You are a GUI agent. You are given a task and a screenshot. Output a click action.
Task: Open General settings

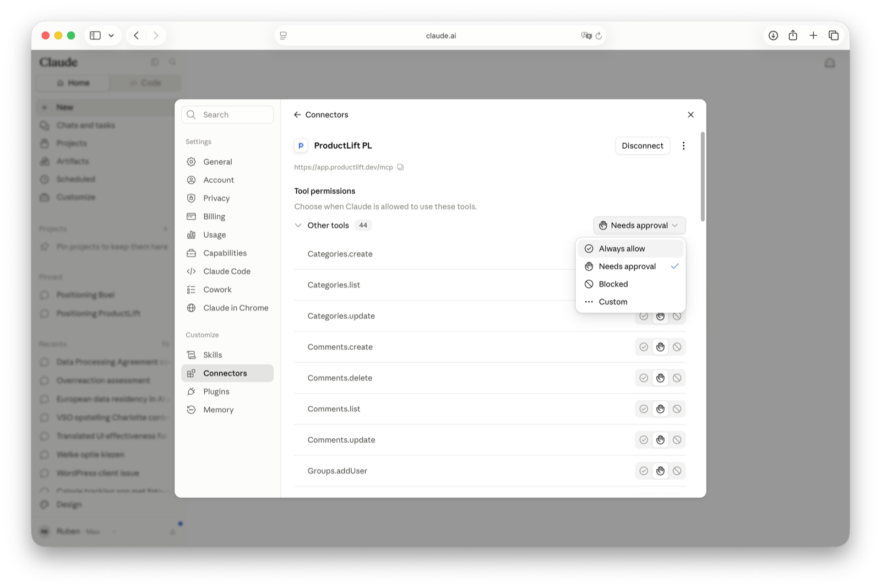[x=227, y=162]
